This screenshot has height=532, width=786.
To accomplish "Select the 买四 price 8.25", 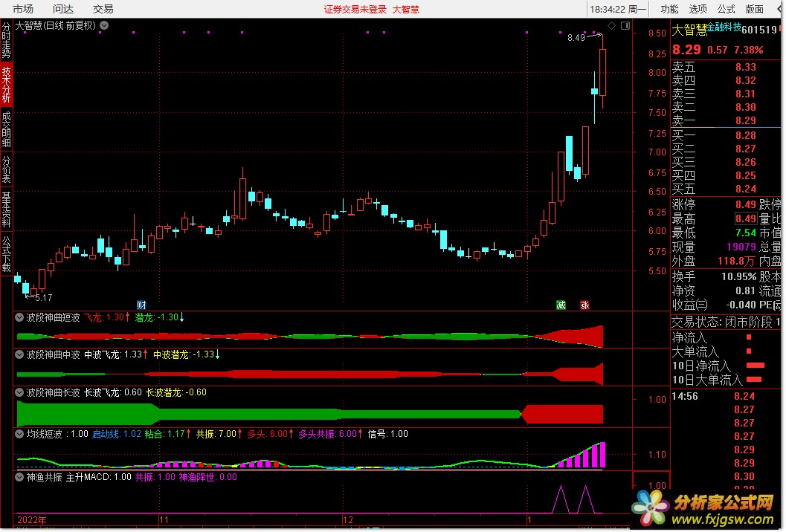I will click(x=745, y=176).
